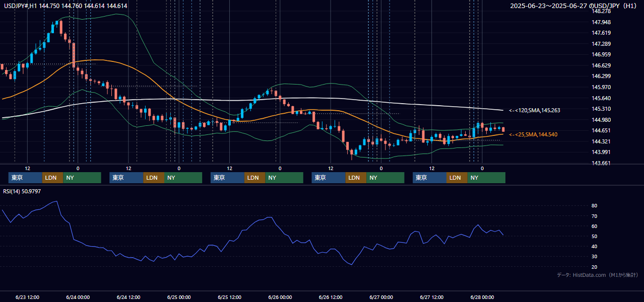Click the 145.640 price level label

pyautogui.click(x=600, y=98)
